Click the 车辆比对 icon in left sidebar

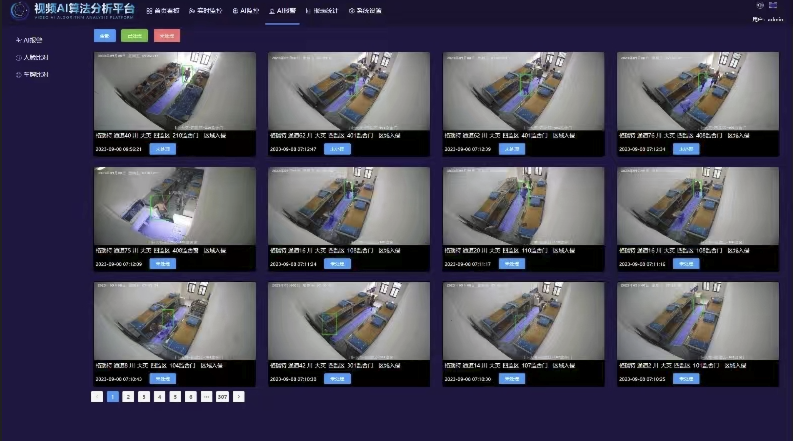pos(19,74)
